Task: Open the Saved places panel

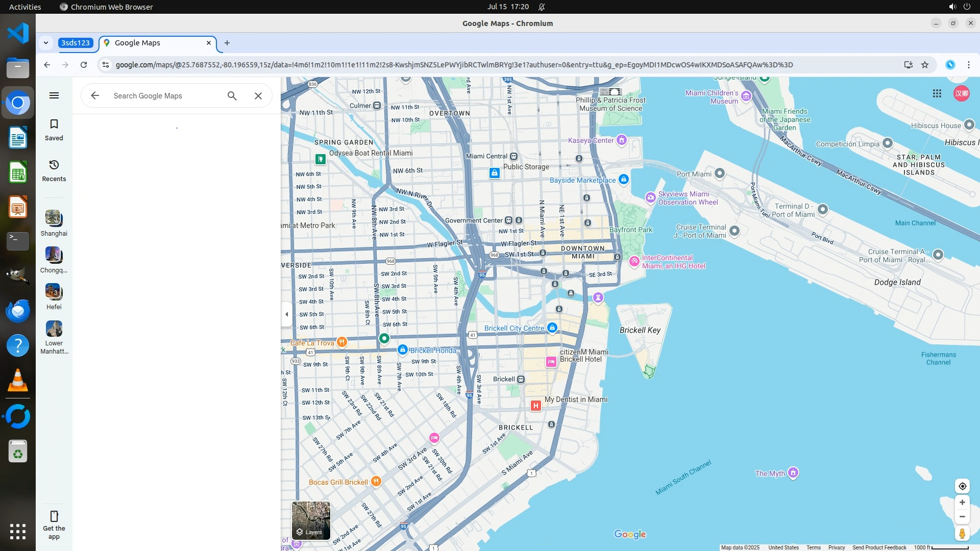Action: click(54, 130)
